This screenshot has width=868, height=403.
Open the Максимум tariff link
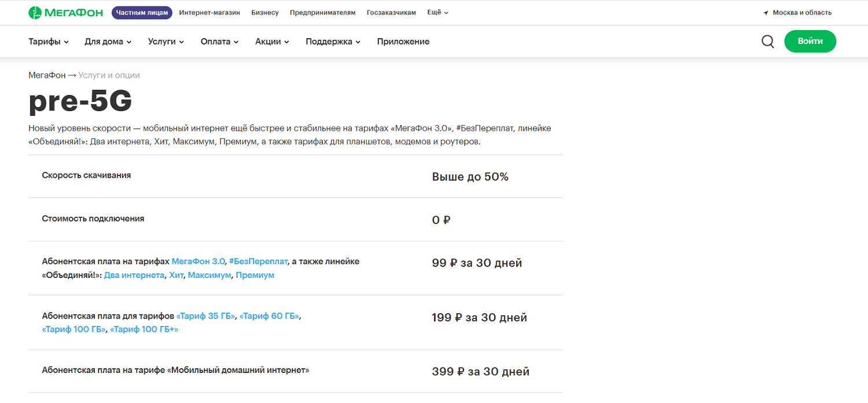click(x=209, y=276)
